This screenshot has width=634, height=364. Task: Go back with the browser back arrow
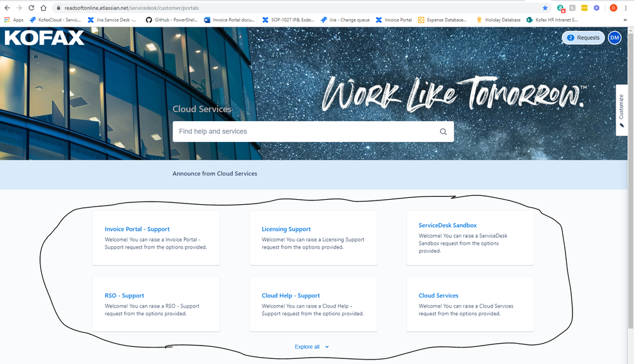[7, 8]
